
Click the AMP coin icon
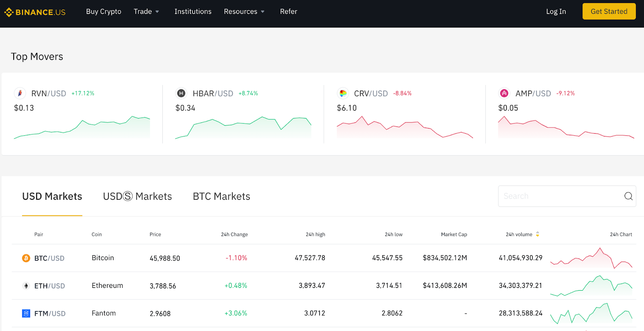(x=504, y=93)
